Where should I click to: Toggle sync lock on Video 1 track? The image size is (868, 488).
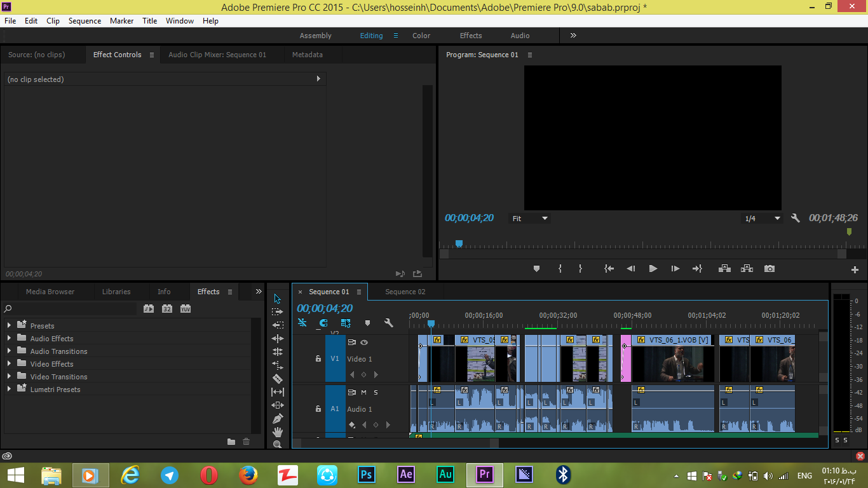(x=351, y=342)
